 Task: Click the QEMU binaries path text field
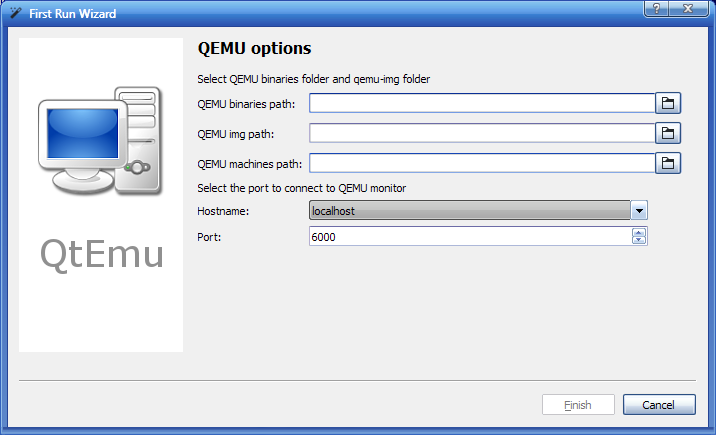coord(482,103)
